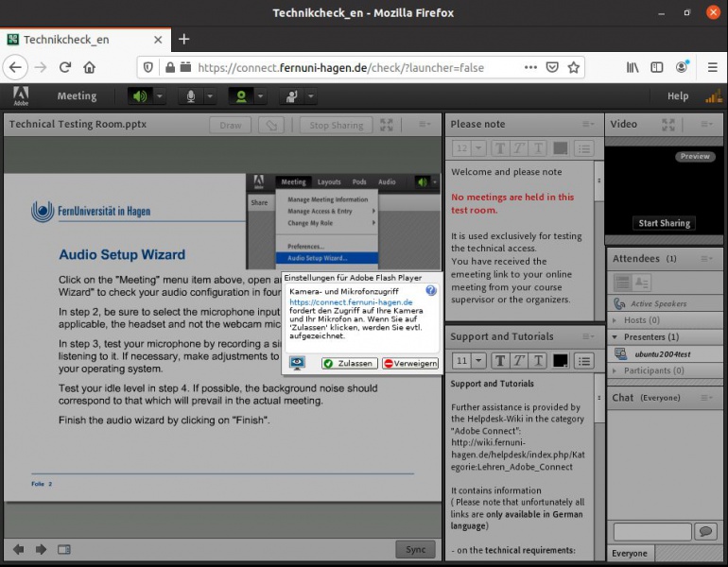Open the Video pod options menu
Viewport: 728px width, 567px height.
[706, 124]
